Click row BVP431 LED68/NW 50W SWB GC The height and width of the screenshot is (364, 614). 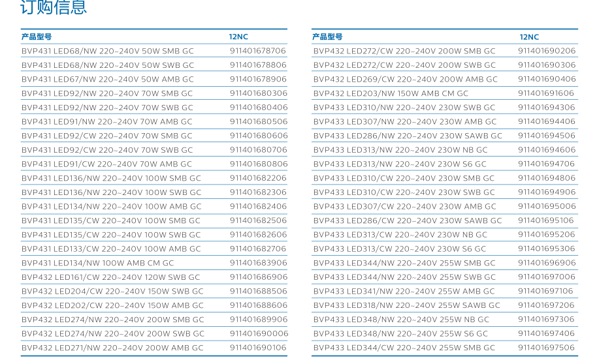[x=108, y=65]
